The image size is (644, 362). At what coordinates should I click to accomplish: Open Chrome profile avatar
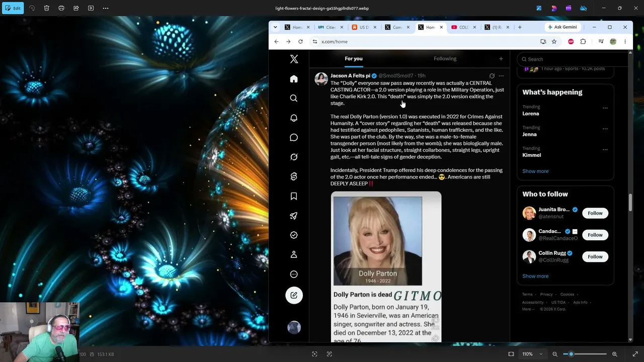[613, 42]
